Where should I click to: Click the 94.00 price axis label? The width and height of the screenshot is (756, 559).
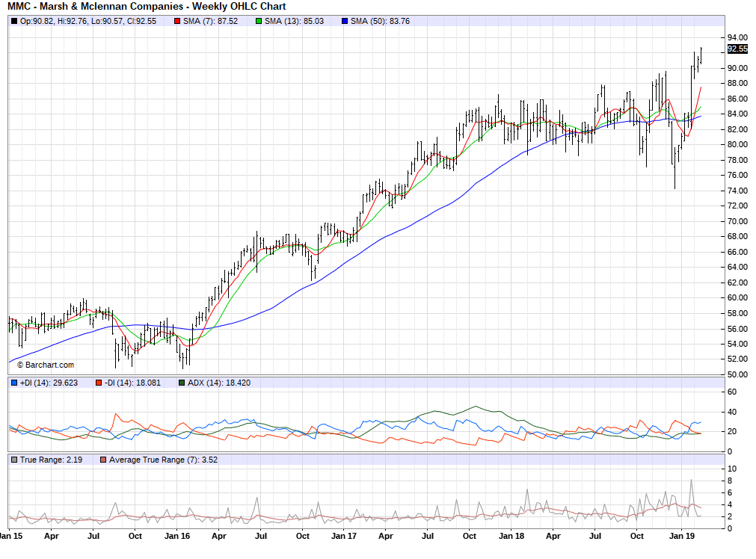(x=737, y=37)
